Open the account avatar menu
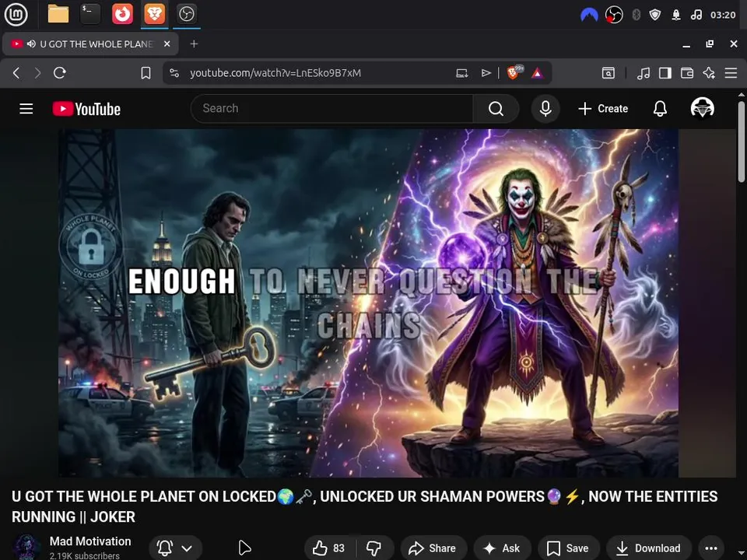747x560 pixels. click(x=702, y=108)
